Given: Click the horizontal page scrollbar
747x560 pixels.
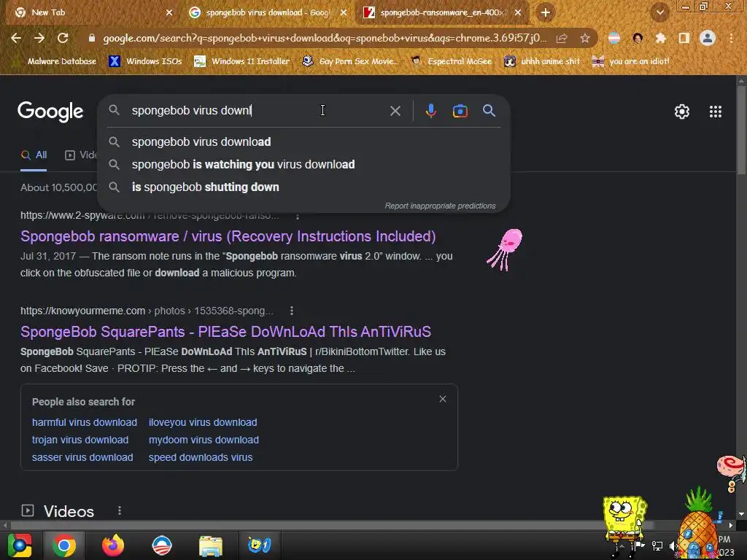Looking at the screenshot, I should click(x=333, y=525).
